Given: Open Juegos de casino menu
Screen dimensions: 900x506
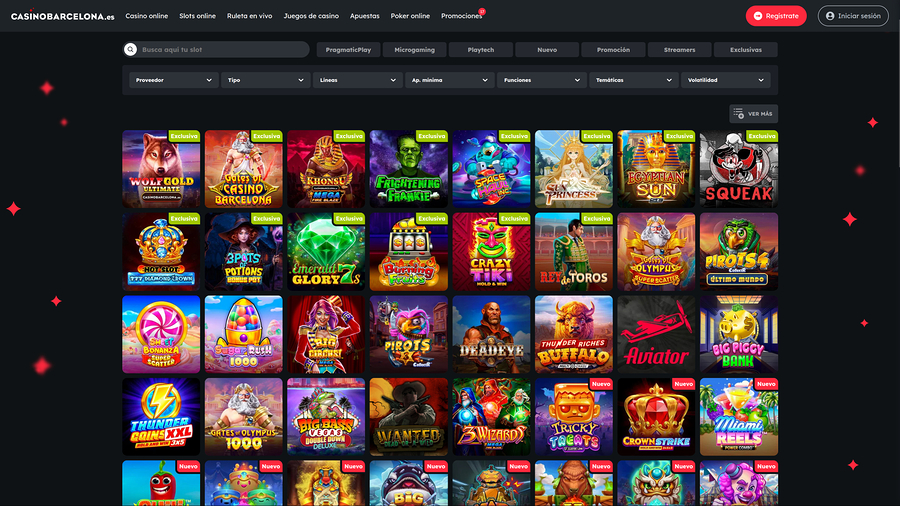Looking at the screenshot, I should [x=311, y=16].
